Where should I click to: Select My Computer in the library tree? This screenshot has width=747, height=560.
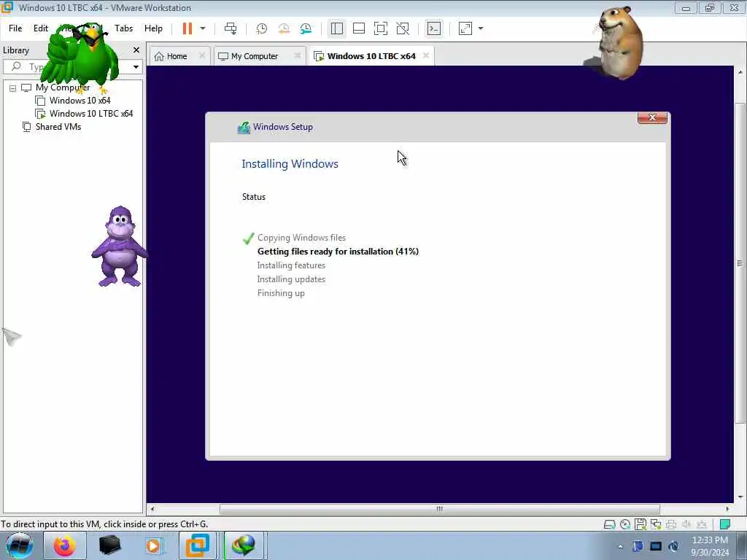pos(63,87)
